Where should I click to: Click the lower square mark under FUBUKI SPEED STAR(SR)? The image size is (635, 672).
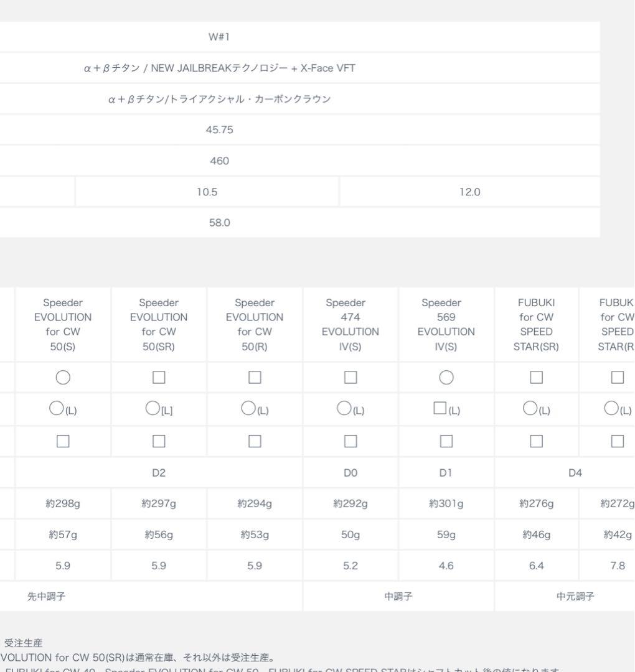click(x=537, y=441)
